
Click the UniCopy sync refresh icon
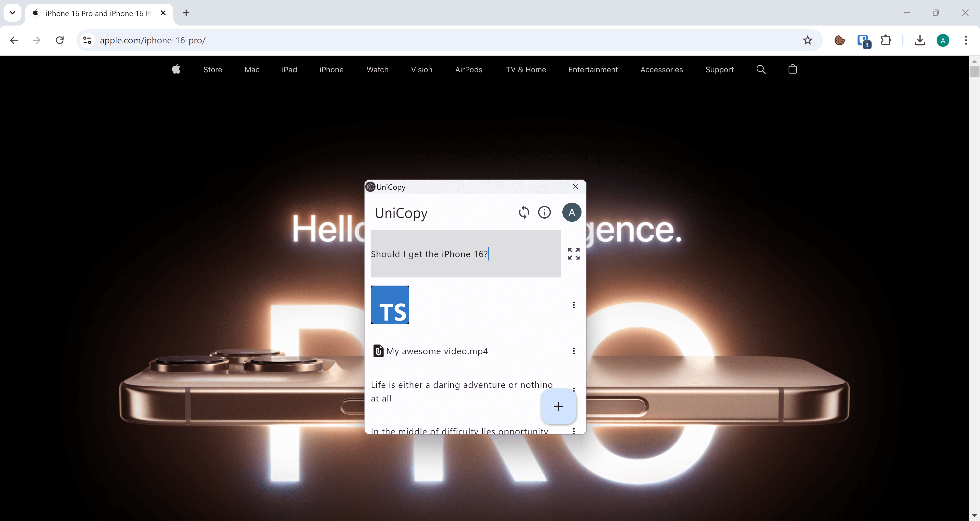click(x=524, y=212)
